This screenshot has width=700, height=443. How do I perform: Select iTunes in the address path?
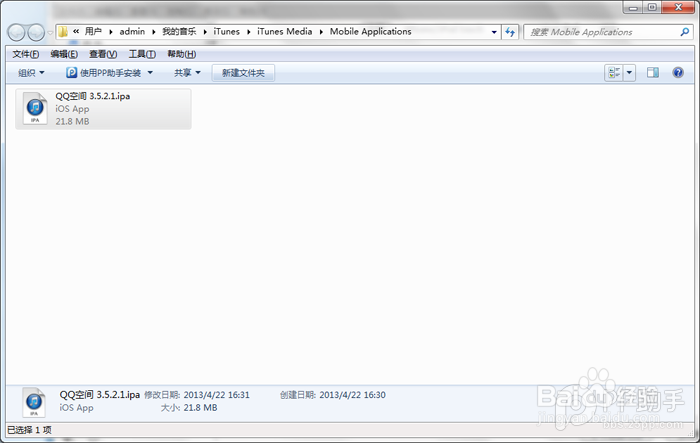[226, 31]
